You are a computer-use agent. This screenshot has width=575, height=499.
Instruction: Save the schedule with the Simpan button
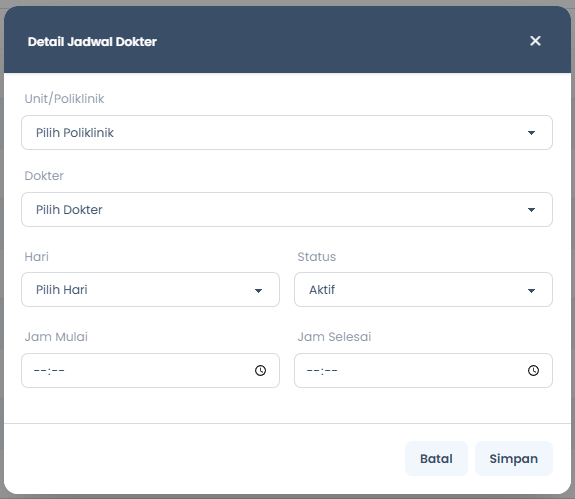(x=513, y=459)
